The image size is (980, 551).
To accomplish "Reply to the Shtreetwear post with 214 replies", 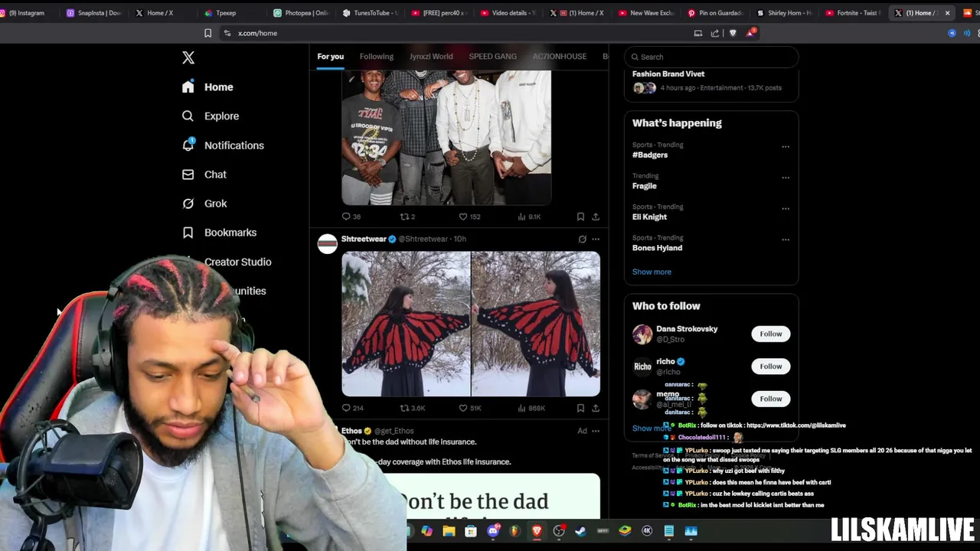I will (x=352, y=408).
